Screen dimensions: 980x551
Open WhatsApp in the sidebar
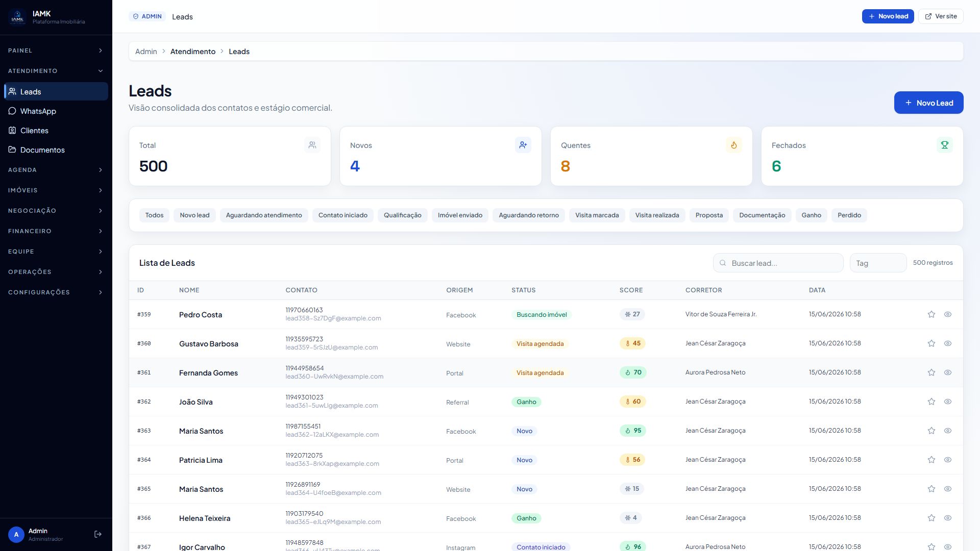[x=56, y=111]
